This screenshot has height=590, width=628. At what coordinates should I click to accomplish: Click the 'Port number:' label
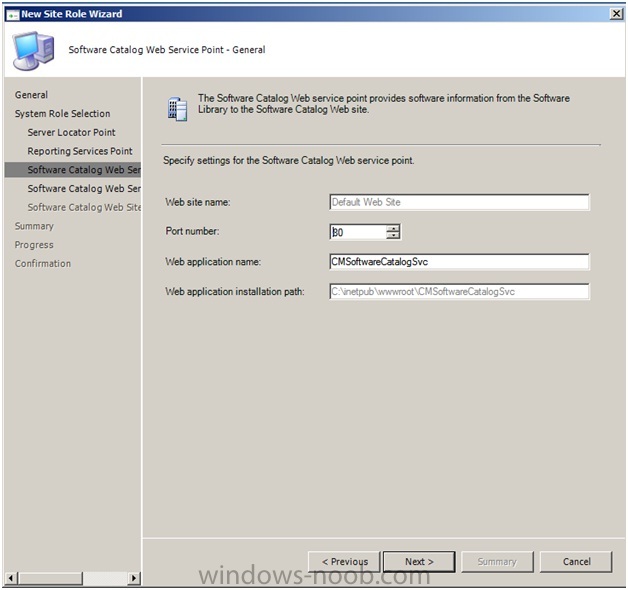[192, 231]
